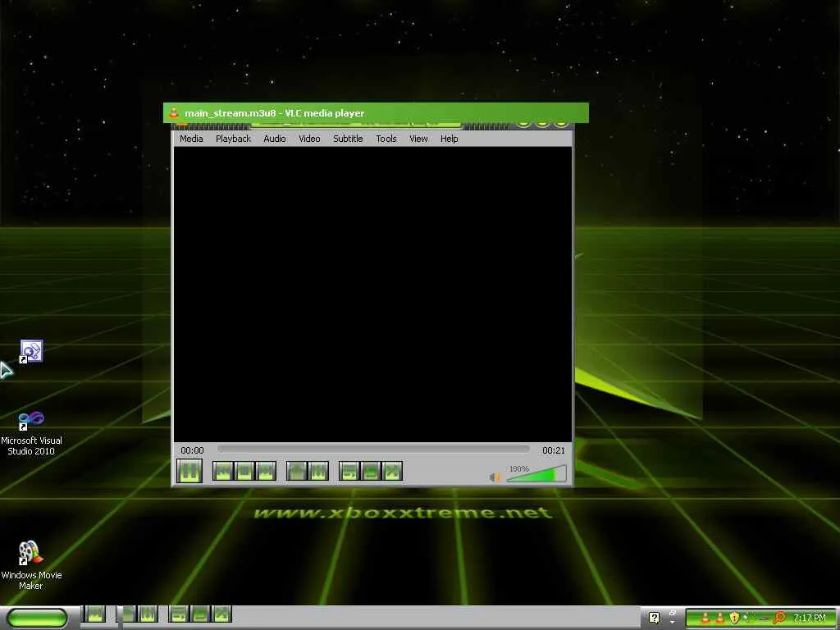Click the restore icon beside the help icon
Screen dimensions: 840x630
(673, 613)
